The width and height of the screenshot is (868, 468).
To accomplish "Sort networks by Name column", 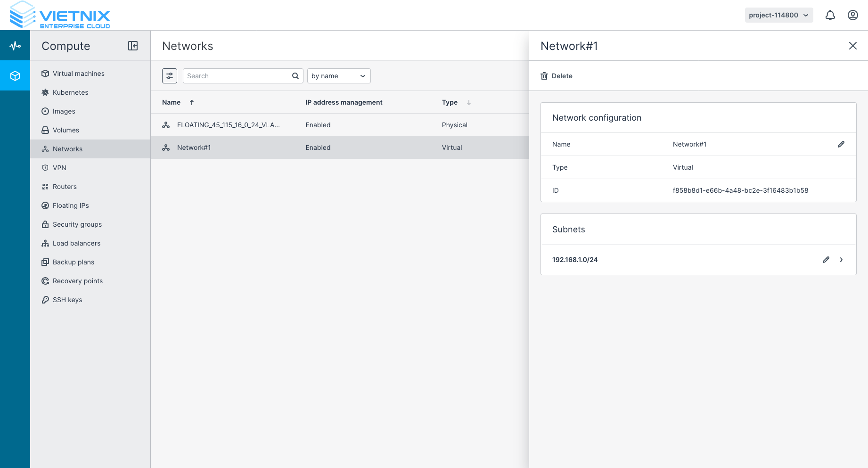I will click(172, 102).
